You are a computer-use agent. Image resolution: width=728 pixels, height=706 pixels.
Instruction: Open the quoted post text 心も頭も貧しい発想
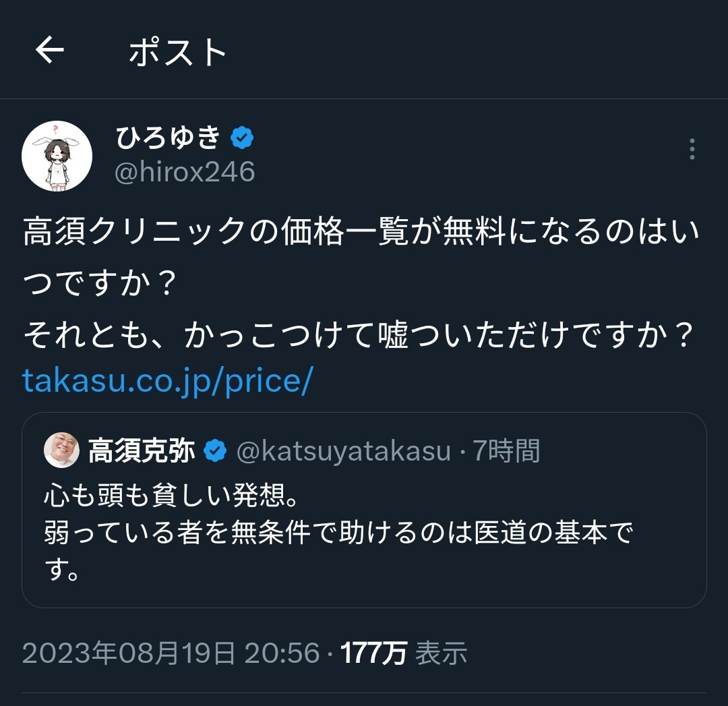(x=171, y=495)
